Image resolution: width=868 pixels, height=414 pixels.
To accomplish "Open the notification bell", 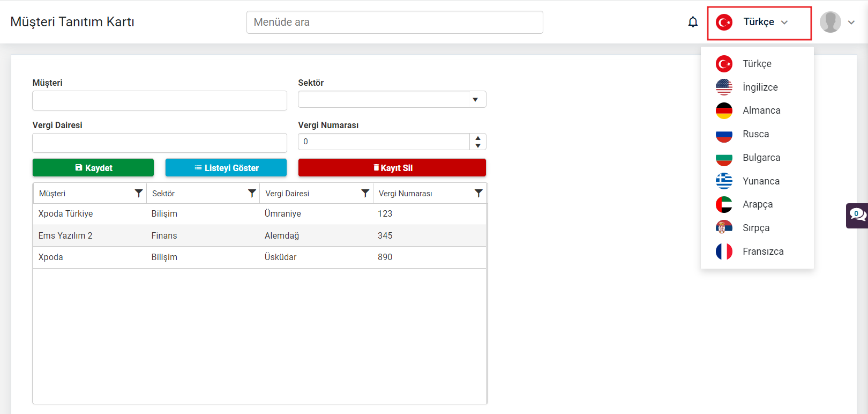I will click(x=693, y=22).
